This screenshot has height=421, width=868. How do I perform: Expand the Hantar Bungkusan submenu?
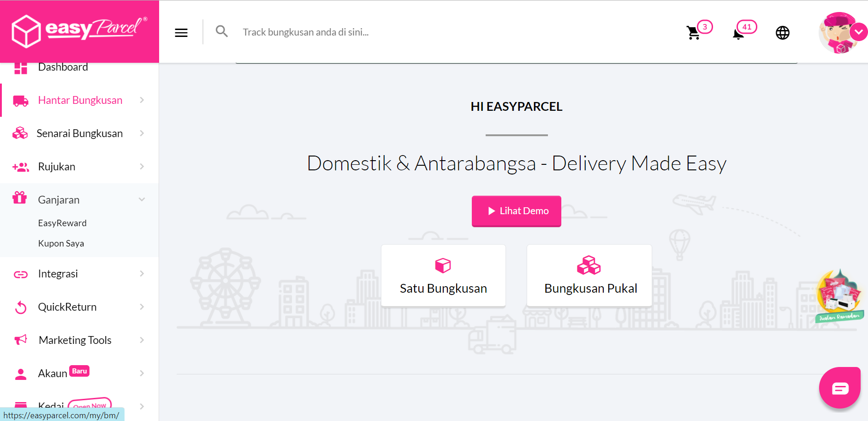point(142,100)
